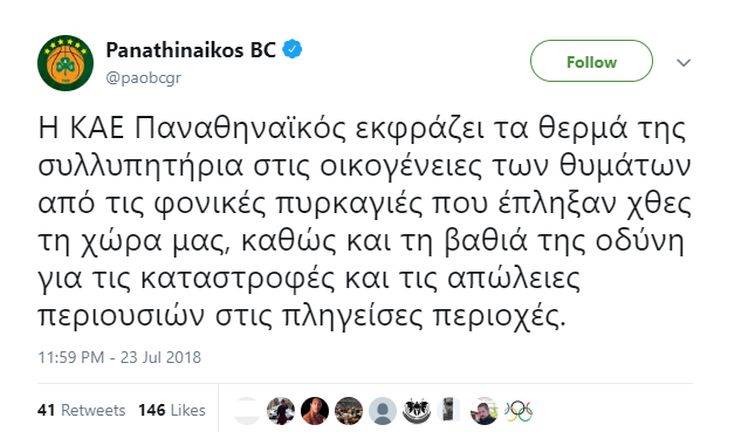Click the Panathinaikos BC clover profile logo
Image resolution: width=735 pixels, height=432 pixels.
click(66, 61)
